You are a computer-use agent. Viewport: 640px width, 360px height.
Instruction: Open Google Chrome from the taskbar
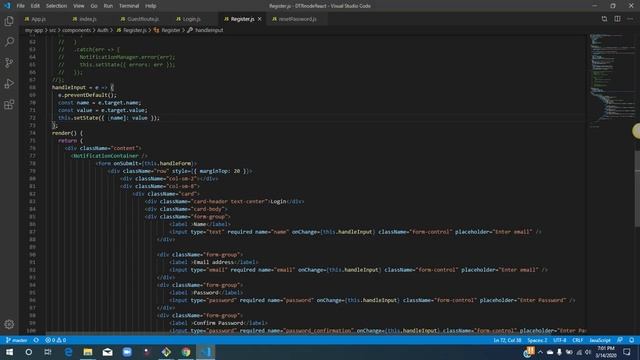click(186, 352)
